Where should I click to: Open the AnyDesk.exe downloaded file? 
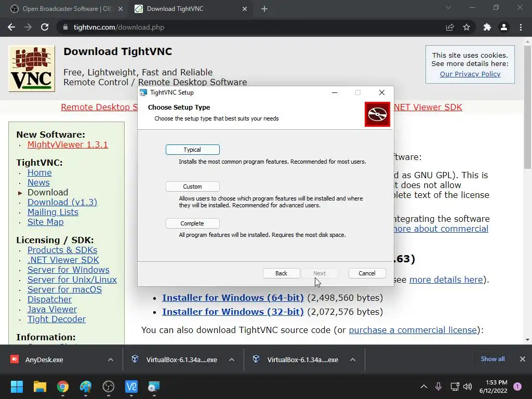coord(44,360)
